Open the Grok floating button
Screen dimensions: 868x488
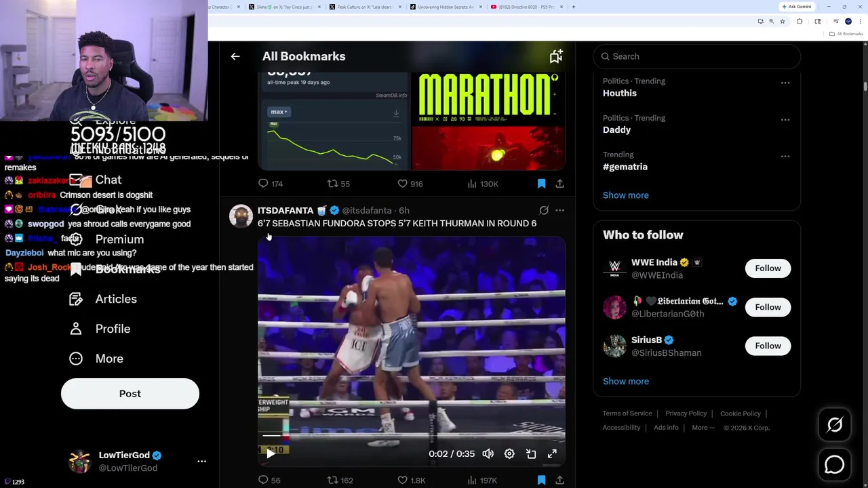pyautogui.click(x=835, y=425)
